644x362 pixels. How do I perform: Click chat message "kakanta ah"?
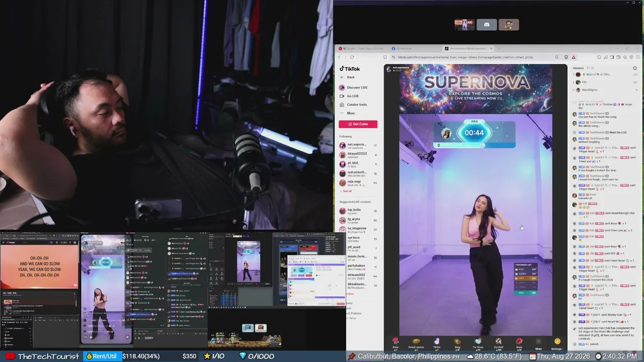tap(585, 198)
